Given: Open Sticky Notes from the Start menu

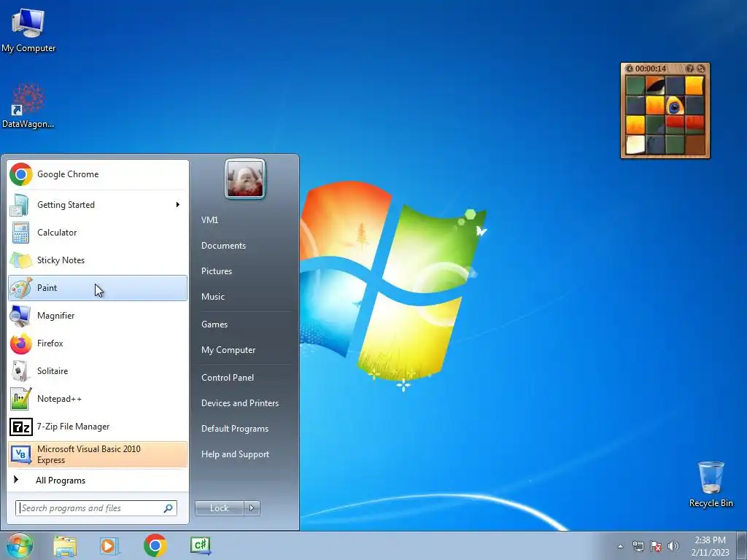Looking at the screenshot, I should click(98, 260).
